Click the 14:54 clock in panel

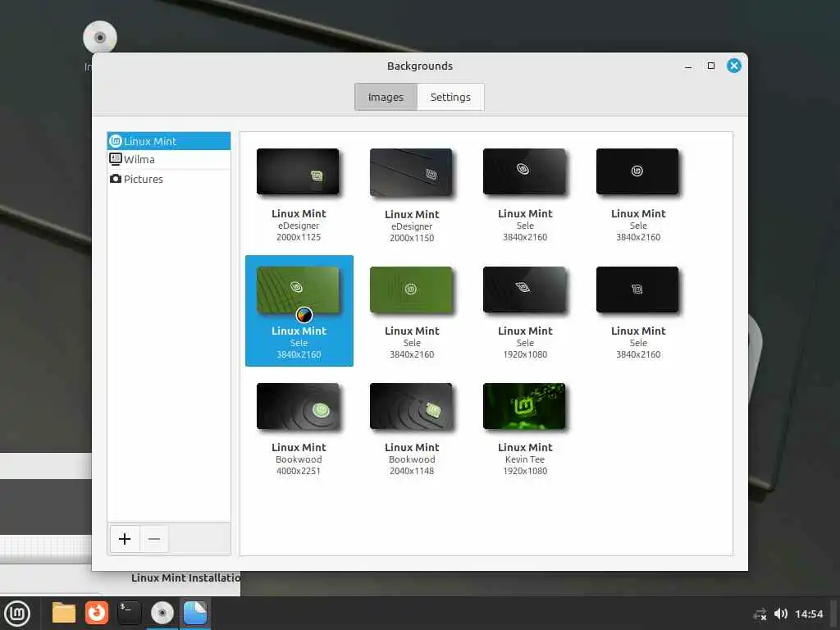(x=808, y=614)
